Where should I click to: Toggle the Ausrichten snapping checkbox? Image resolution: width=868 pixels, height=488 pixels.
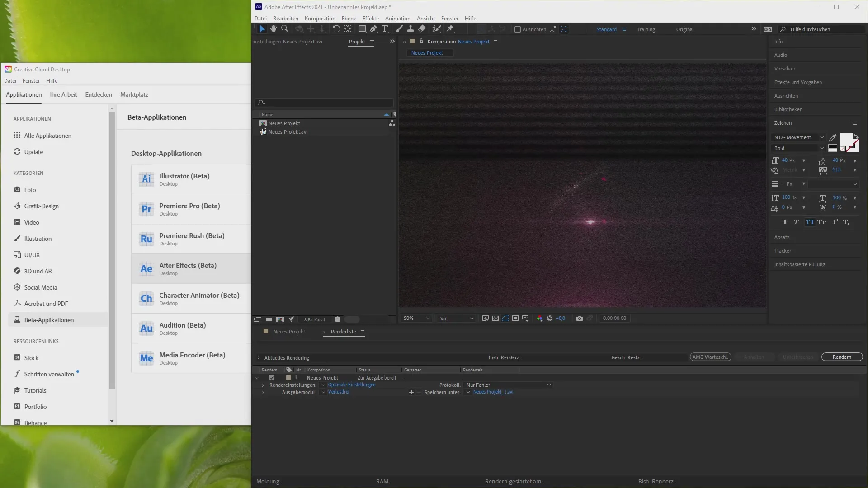[x=518, y=29]
